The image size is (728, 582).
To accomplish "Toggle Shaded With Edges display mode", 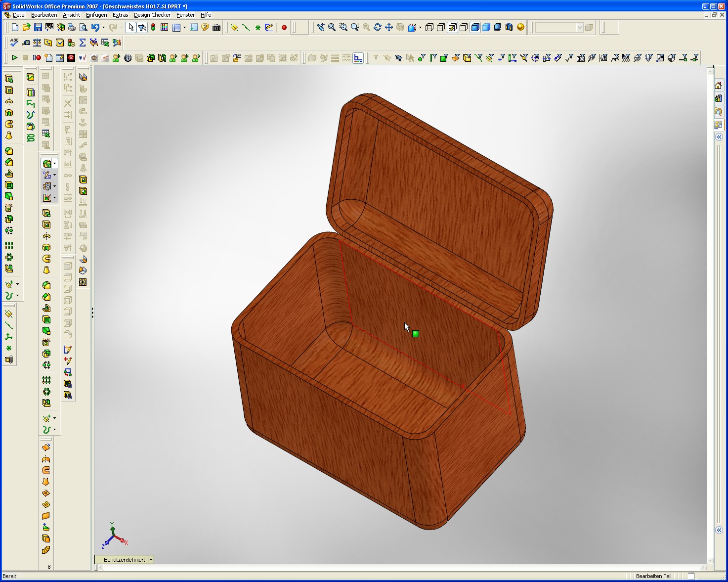I will pos(475,28).
